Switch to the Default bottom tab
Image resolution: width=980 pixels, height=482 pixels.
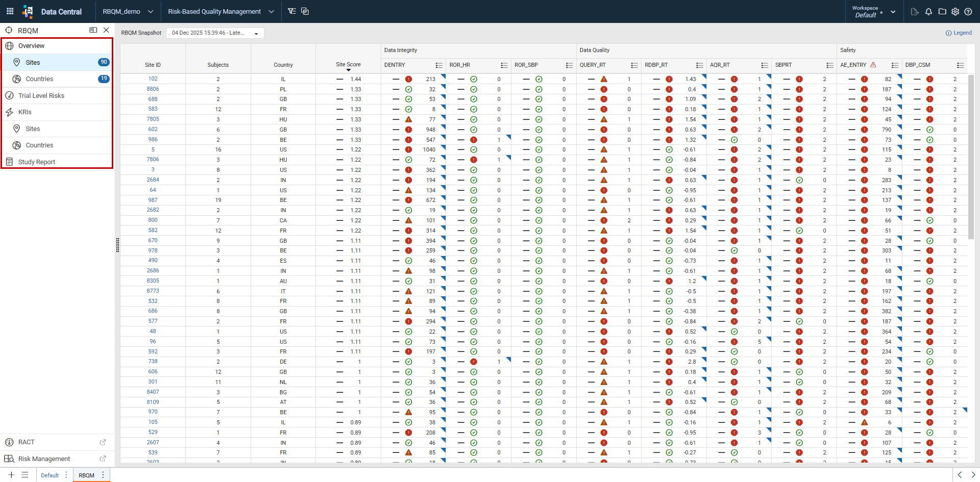click(x=50, y=475)
